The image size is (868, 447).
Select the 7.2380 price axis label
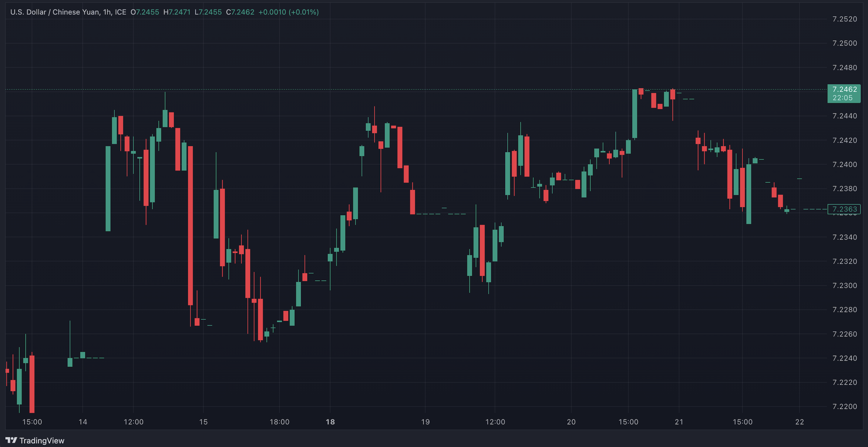coord(844,189)
